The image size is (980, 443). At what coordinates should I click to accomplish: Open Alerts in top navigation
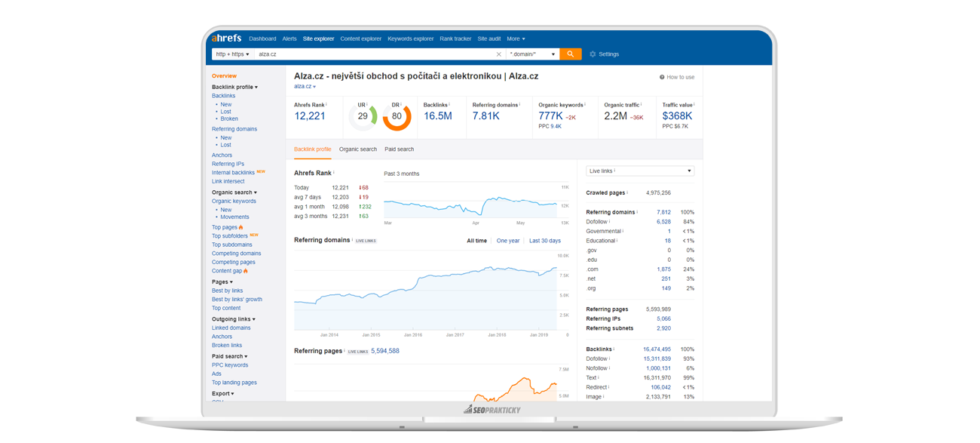point(289,38)
